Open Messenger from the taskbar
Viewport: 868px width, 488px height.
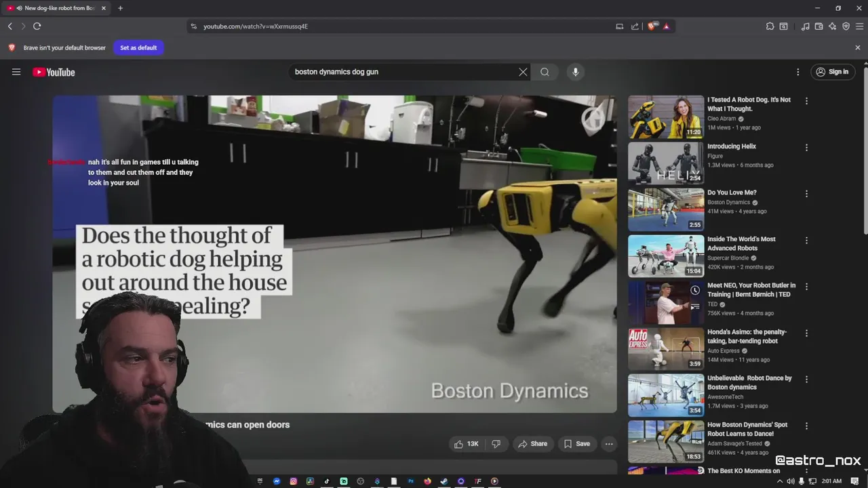(x=277, y=481)
